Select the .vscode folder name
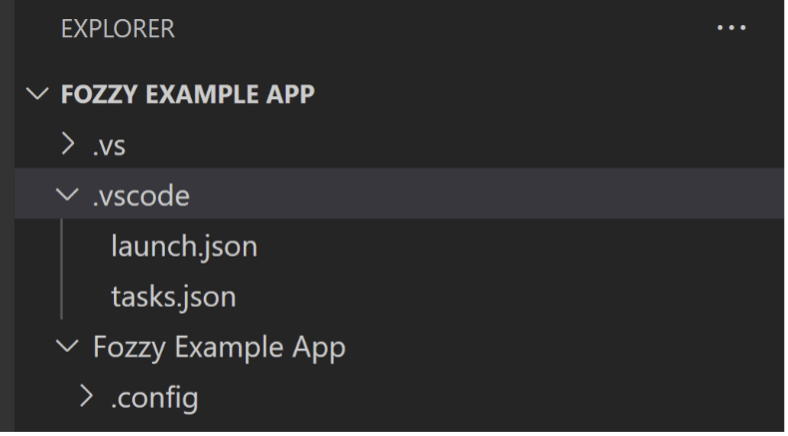 coord(141,195)
